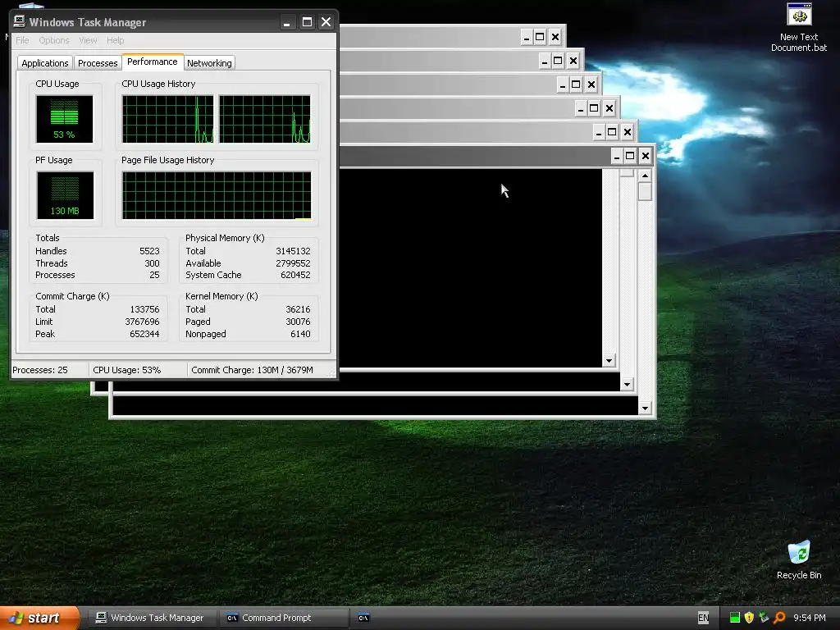
Task: Click the orange magnifier tray icon
Action: click(779, 618)
